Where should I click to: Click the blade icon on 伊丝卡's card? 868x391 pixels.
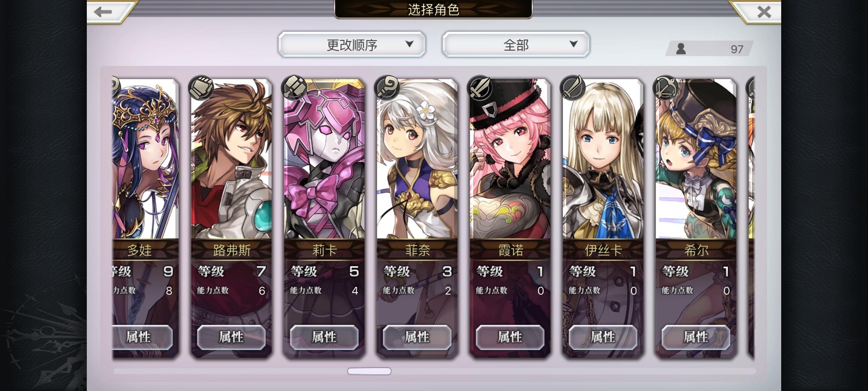(573, 88)
